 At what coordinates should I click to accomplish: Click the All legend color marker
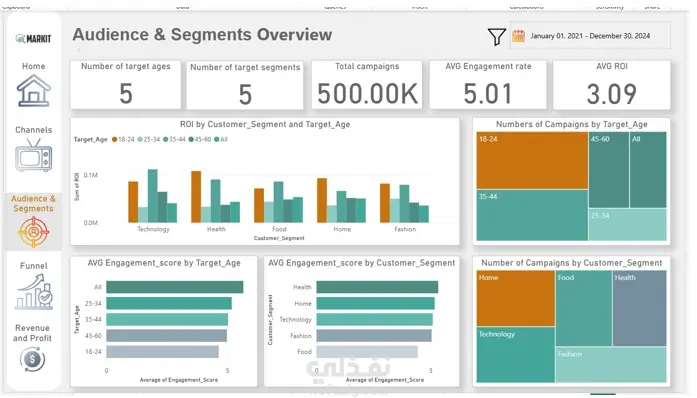216,140
